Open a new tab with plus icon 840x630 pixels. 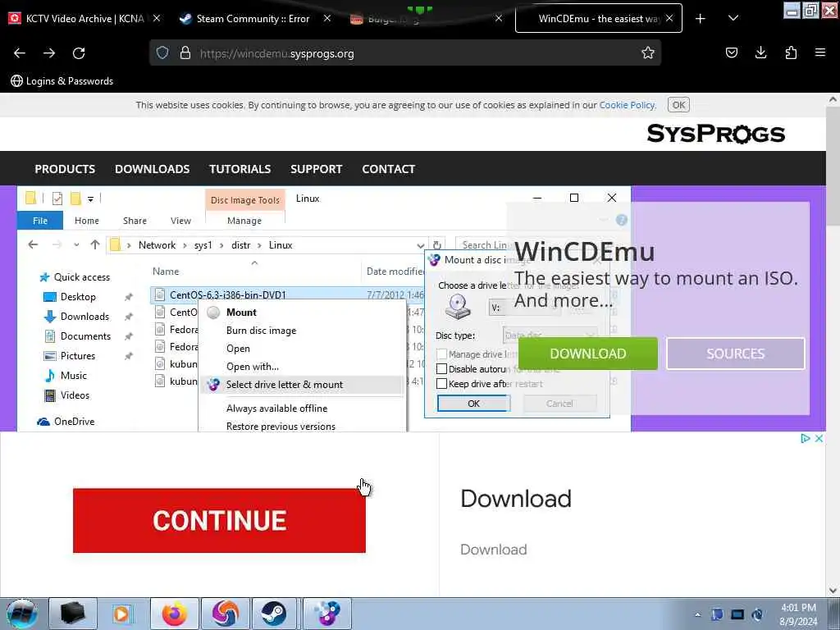(x=701, y=19)
